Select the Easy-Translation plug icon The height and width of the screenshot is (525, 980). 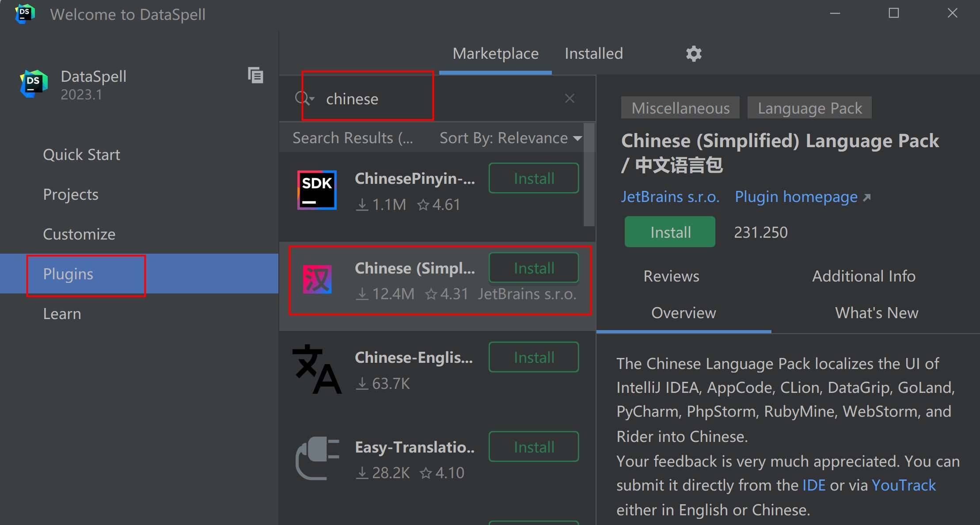click(x=317, y=458)
